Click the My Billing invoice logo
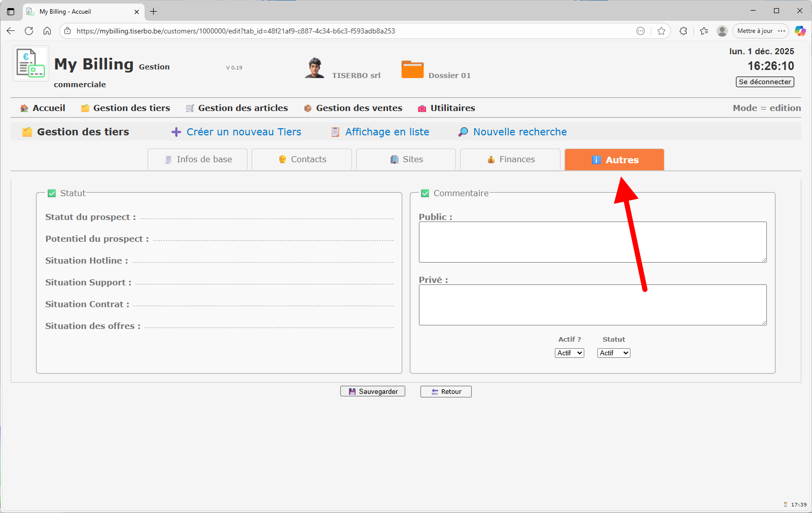This screenshot has width=812, height=513. click(x=30, y=63)
